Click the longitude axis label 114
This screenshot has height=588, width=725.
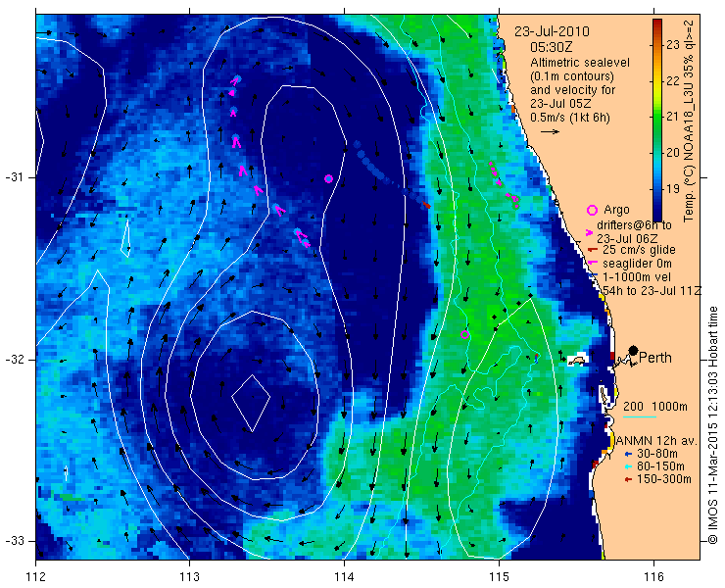click(x=345, y=577)
